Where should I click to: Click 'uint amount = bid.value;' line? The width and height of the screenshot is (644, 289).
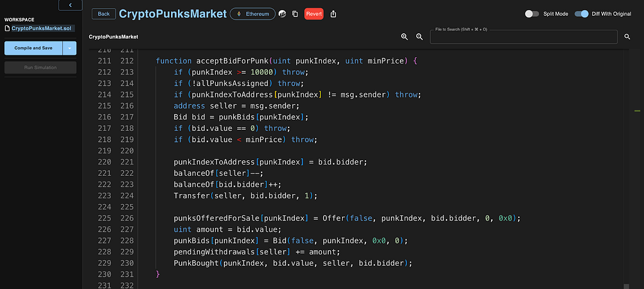coord(228,229)
